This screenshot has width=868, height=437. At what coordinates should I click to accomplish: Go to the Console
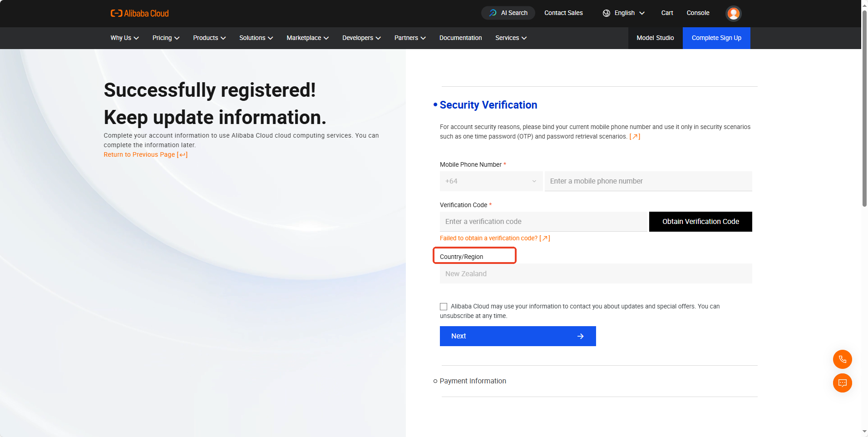pos(698,13)
